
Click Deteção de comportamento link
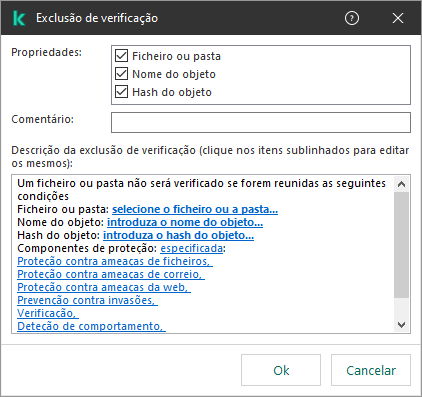pos(91,326)
